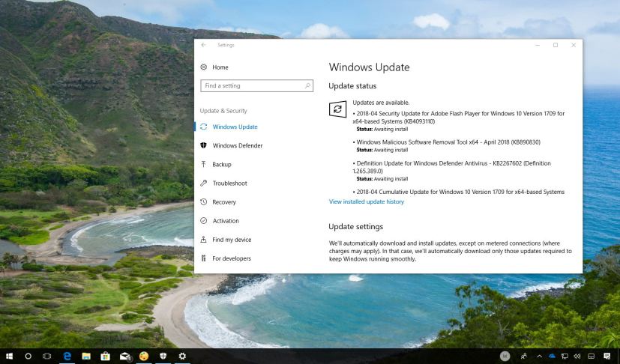Open Mail app from taskbar

[125, 356]
